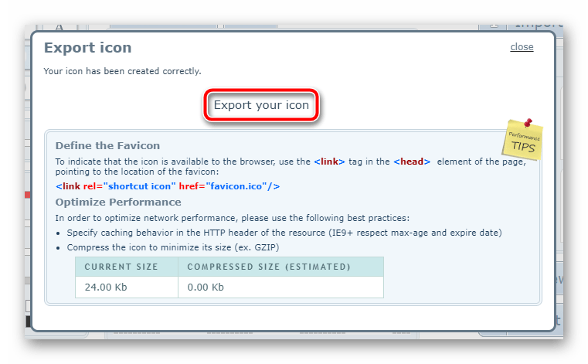The width and height of the screenshot is (588, 364).
Task: Click the icon created correctly message
Action: coord(122,71)
